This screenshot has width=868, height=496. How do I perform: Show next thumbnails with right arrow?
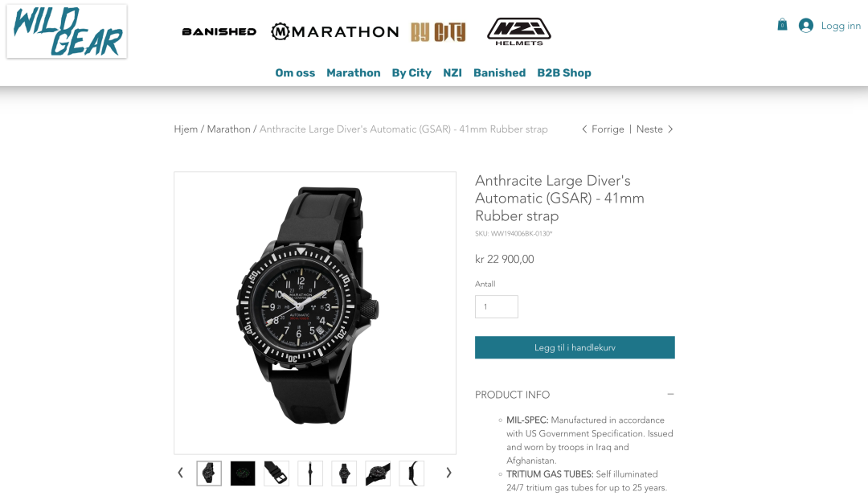[x=449, y=473]
